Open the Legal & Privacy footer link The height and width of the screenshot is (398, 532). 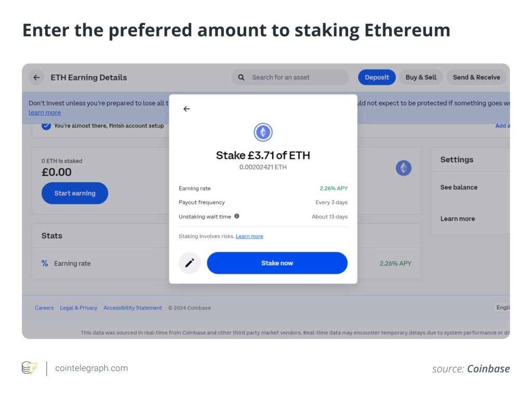point(78,308)
